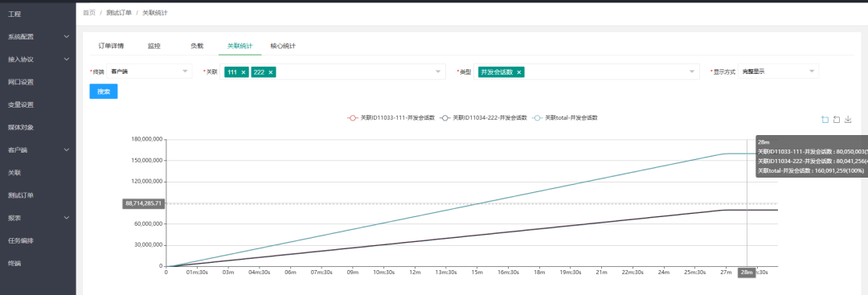Open the 显示方式 完整显示 dropdown

coord(779,72)
